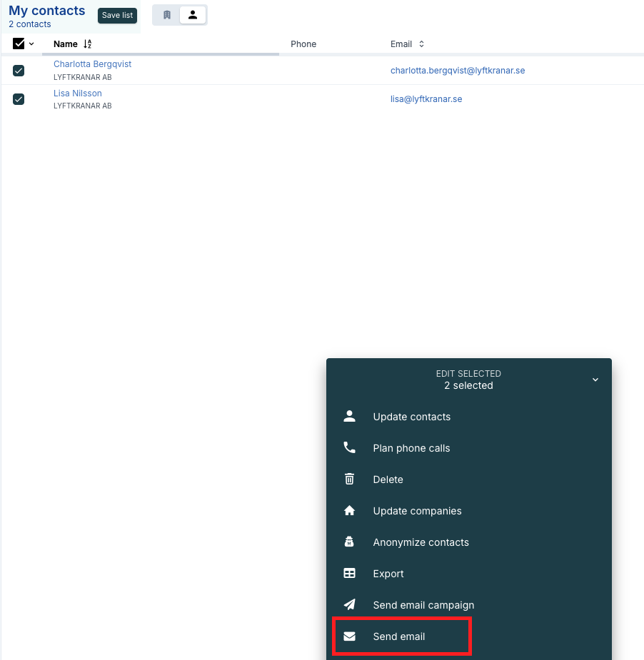Click the 2 contacts count text

(29, 24)
